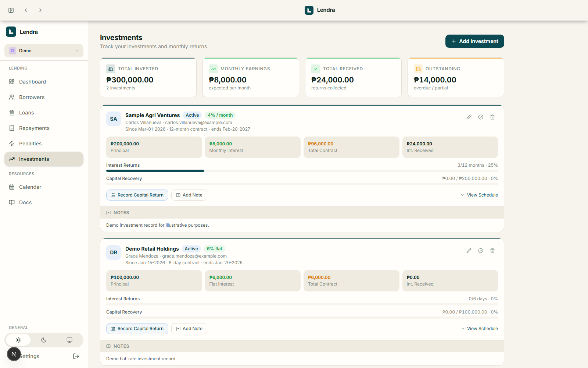
Task: Delete Sample Agri Ventures with trash icon
Action: (492, 117)
